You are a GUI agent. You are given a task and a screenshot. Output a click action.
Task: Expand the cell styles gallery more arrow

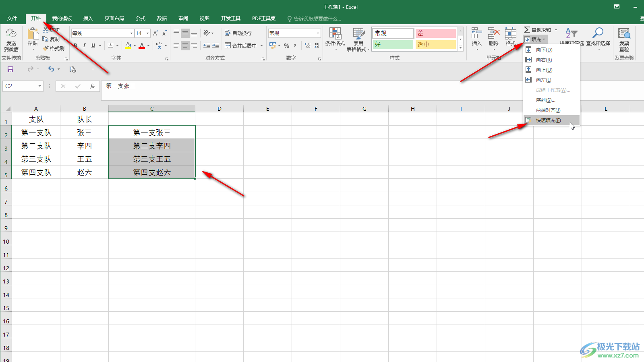pos(461,47)
